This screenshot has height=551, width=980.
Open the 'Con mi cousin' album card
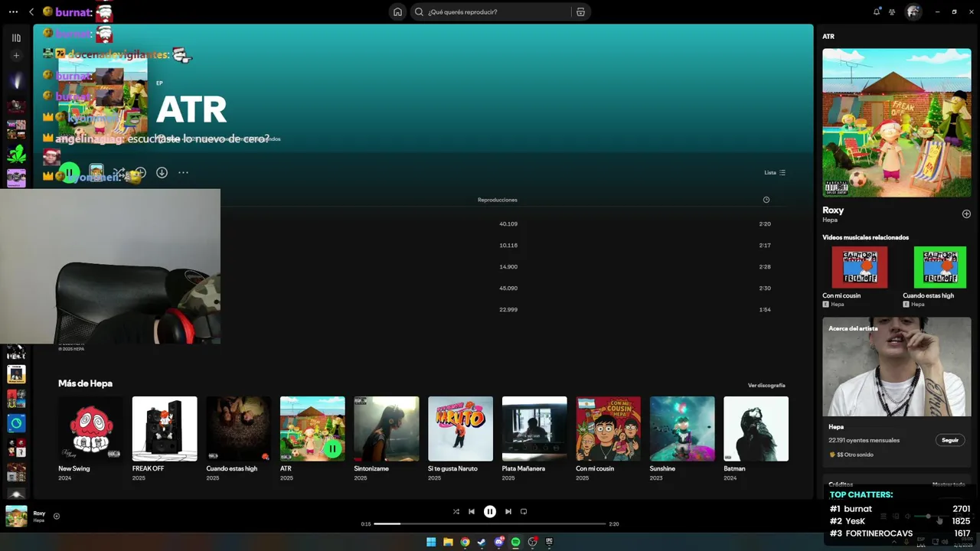tap(608, 438)
